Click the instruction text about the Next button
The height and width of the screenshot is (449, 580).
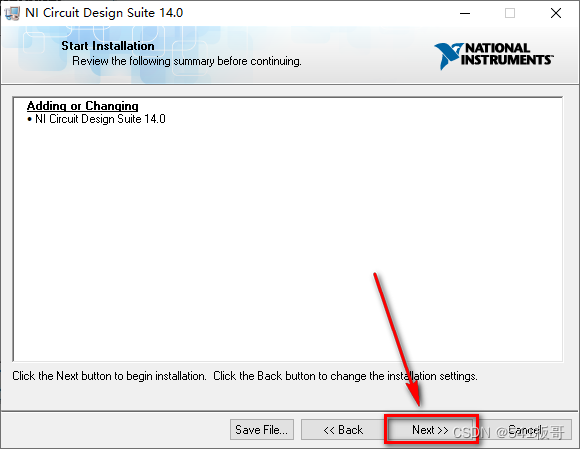click(109, 376)
